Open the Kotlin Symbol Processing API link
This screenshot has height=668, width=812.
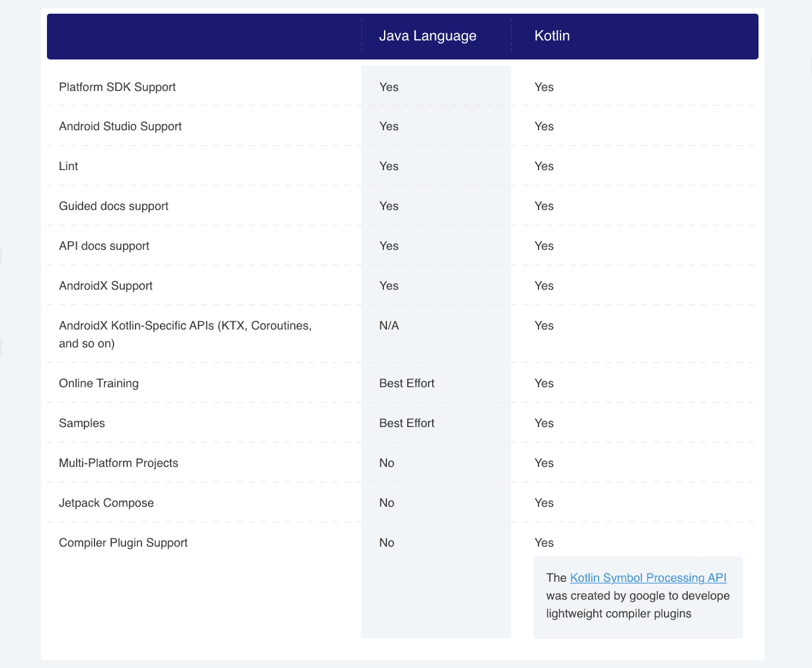click(648, 578)
